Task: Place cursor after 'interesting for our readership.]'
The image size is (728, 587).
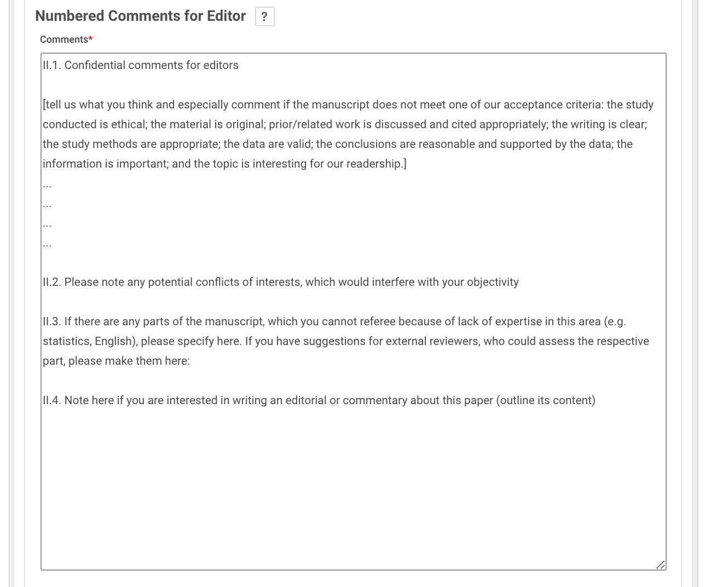Action: point(407,164)
